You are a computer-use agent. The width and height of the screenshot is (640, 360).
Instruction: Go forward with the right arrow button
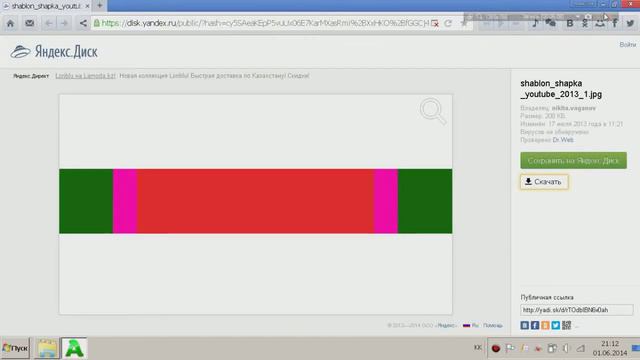[x=64, y=23]
